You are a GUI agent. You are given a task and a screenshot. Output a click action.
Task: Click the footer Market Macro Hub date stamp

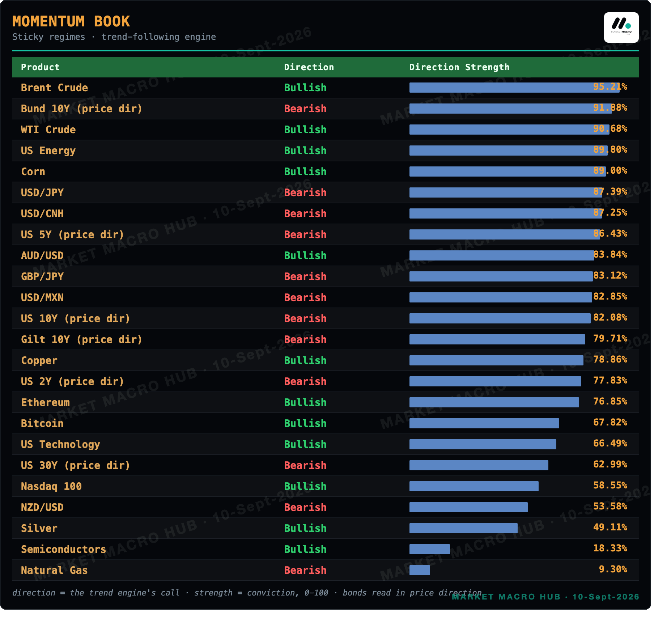pos(545,597)
